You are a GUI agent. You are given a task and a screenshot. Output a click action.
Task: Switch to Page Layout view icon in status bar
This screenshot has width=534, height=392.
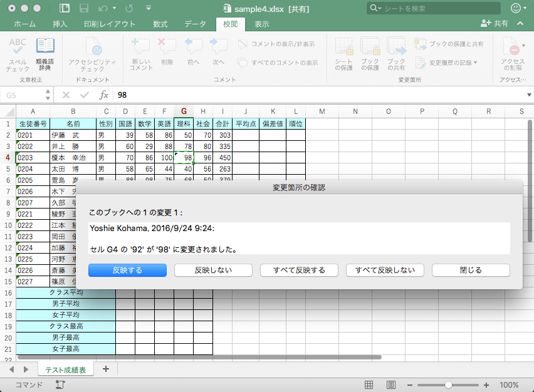point(391,385)
